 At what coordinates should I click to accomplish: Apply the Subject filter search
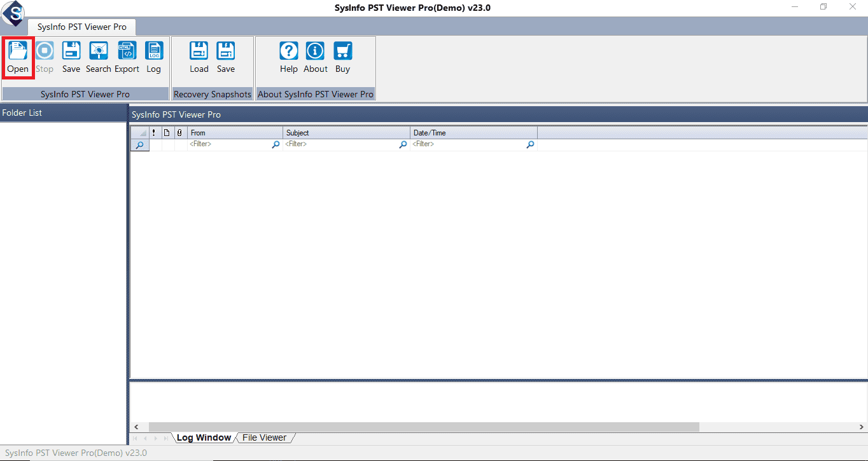click(403, 144)
